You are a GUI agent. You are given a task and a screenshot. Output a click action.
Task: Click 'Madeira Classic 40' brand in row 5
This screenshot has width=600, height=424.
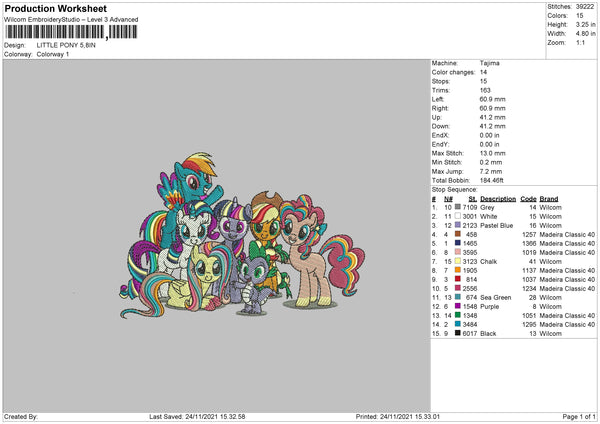tap(567, 243)
